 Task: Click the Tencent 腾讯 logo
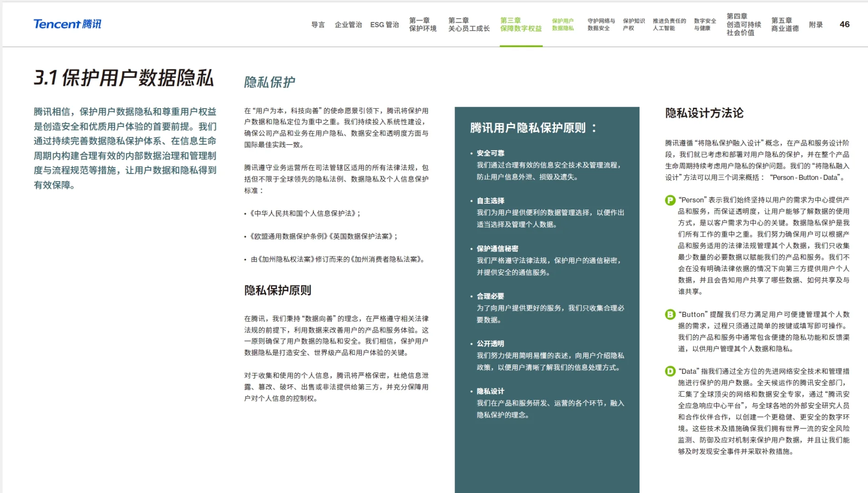(x=67, y=25)
